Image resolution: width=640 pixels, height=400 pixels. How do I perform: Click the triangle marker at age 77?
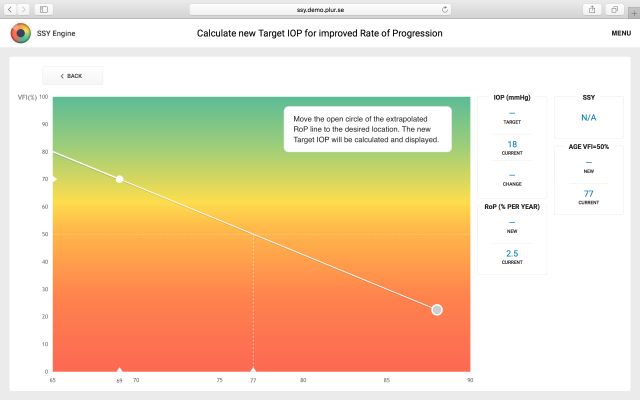tap(253, 369)
